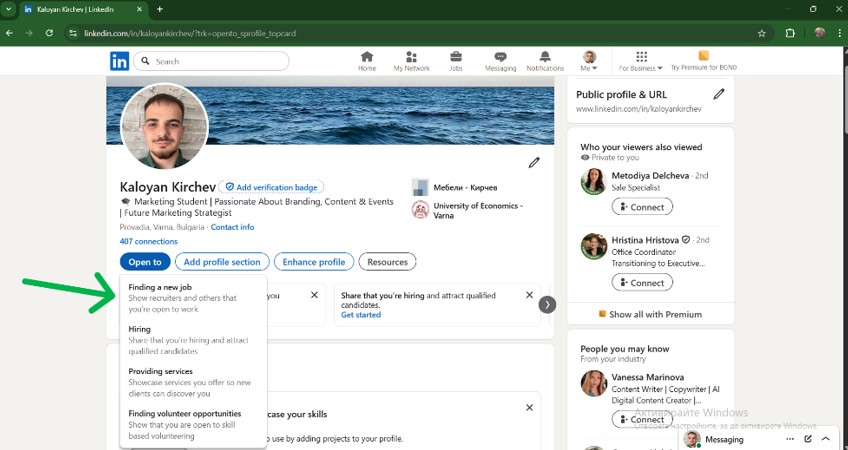
Task: Advance suggestion carousel with next arrow
Action: click(x=547, y=305)
